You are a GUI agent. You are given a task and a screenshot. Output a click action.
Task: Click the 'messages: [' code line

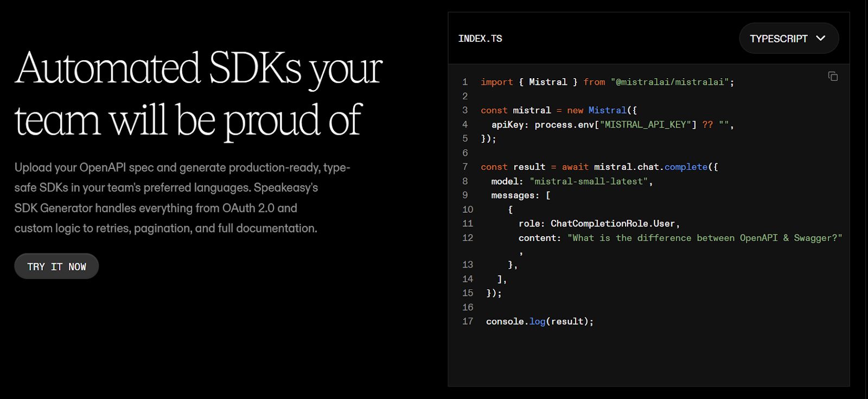521,195
